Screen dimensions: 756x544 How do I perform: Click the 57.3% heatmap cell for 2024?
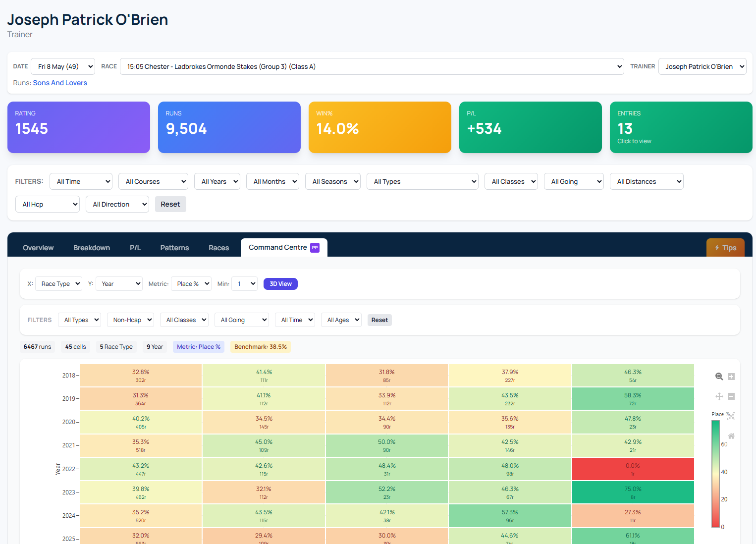(x=510, y=516)
